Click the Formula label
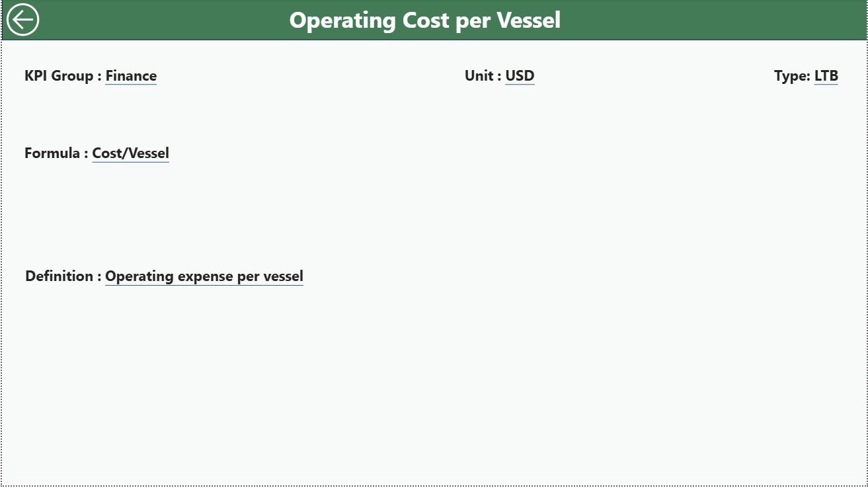 (x=54, y=153)
